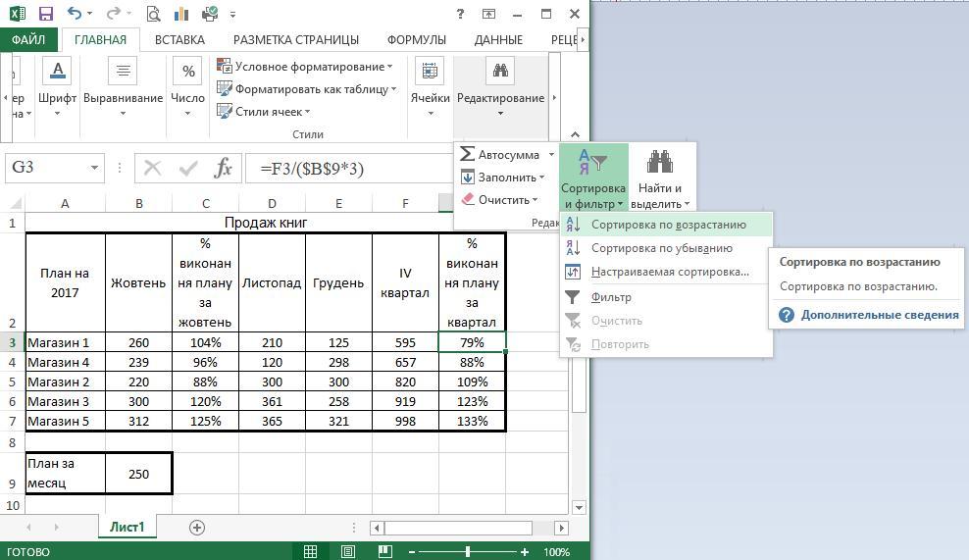Open Условное форматирование dropdown
This screenshot has width=969, height=560.
point(305,66)
